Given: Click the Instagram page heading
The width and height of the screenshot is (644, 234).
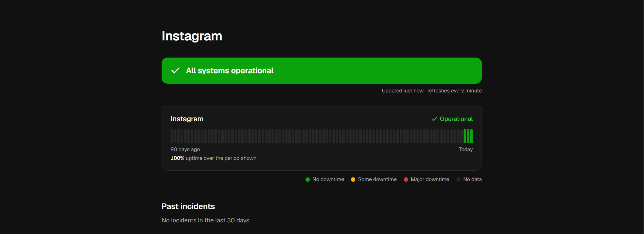Looking at the screenshot, I should coord(192,36).
